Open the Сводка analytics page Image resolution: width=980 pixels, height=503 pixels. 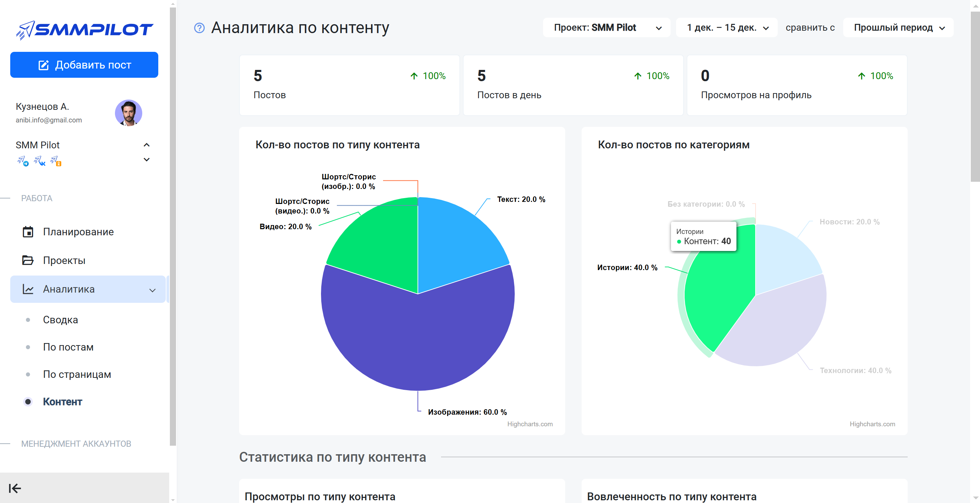click(60, 320)
